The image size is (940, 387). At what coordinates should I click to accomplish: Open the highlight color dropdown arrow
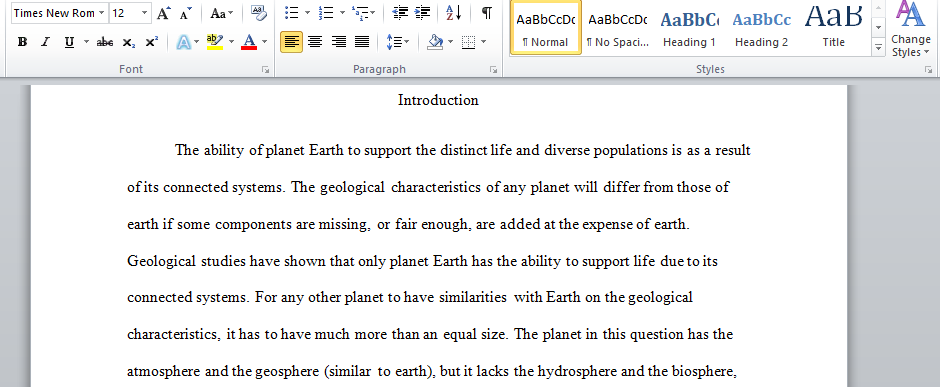click(x=231, y=42)
